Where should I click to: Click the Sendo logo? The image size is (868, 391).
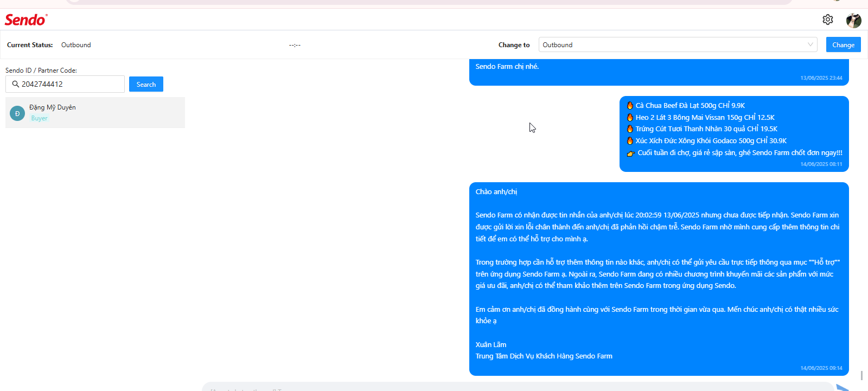tap(26, 20)
